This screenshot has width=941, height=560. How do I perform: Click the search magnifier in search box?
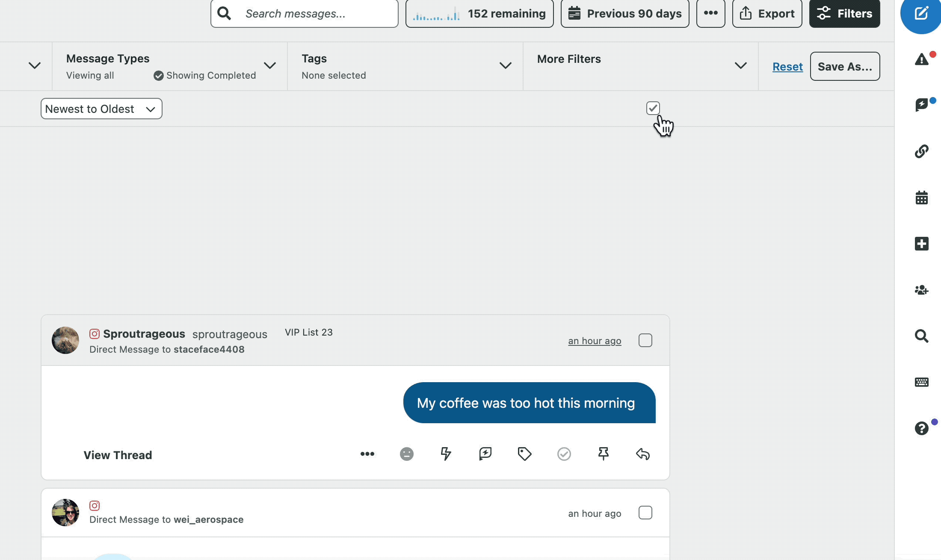point(224,14)
